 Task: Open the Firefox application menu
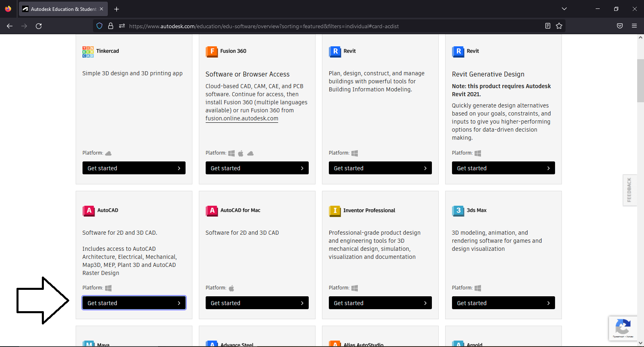click(634, 26)
